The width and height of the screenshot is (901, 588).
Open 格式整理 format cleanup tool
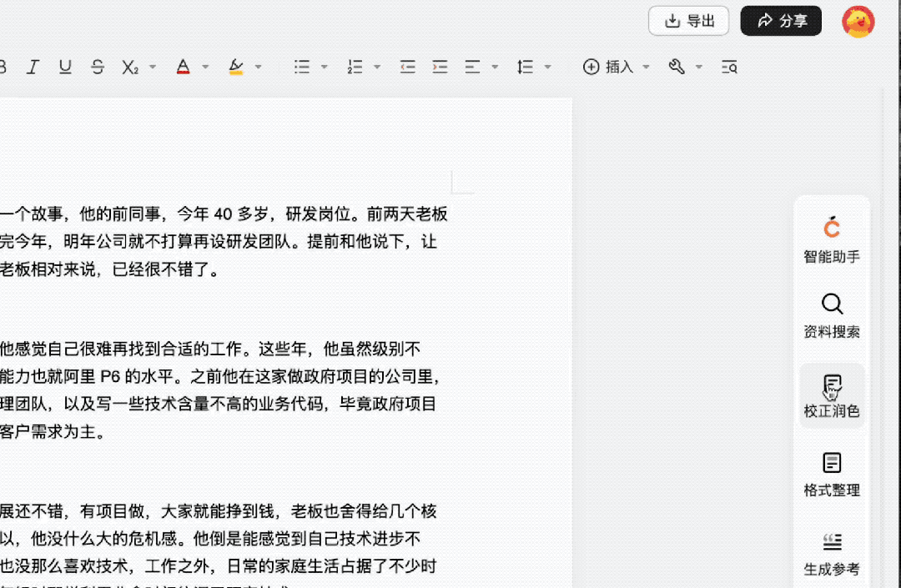(832, 475)
